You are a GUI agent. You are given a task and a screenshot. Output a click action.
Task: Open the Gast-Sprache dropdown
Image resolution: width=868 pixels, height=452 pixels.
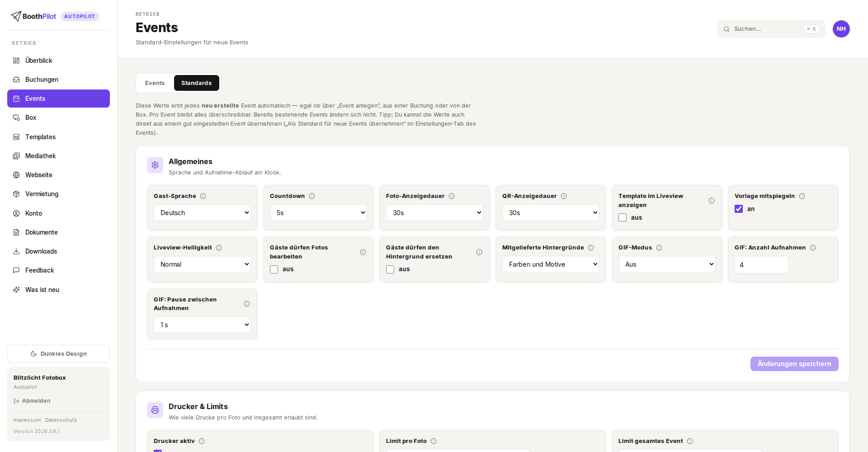coord(202,213)
